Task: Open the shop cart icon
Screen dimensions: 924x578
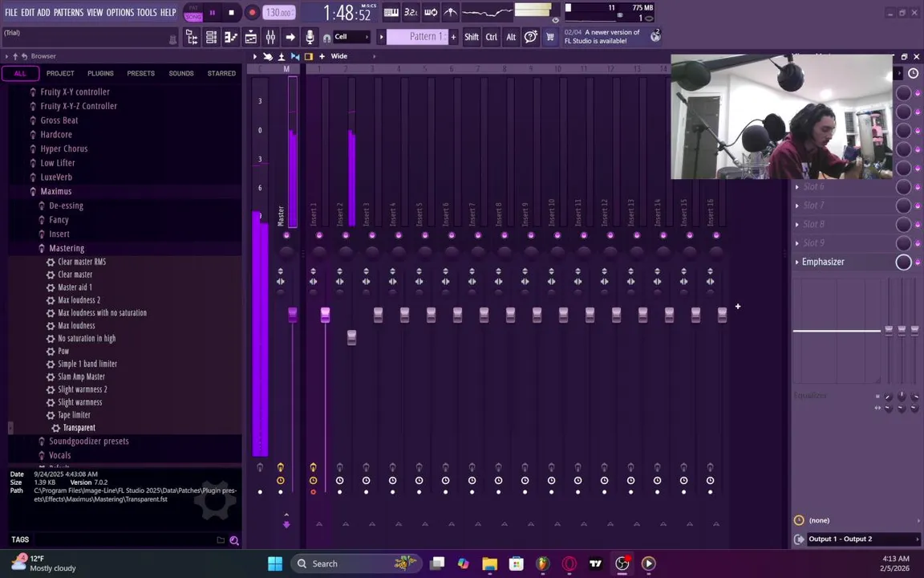Action: point(549,37)
